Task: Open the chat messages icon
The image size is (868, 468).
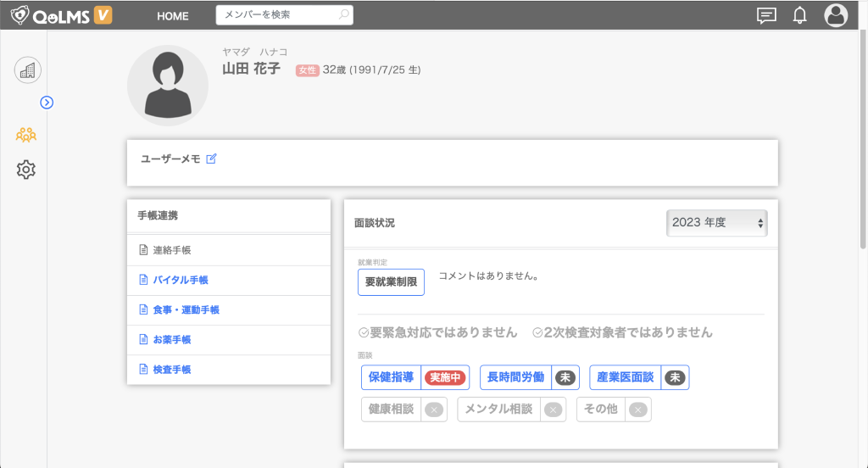Action: click(x=766, y=15)
